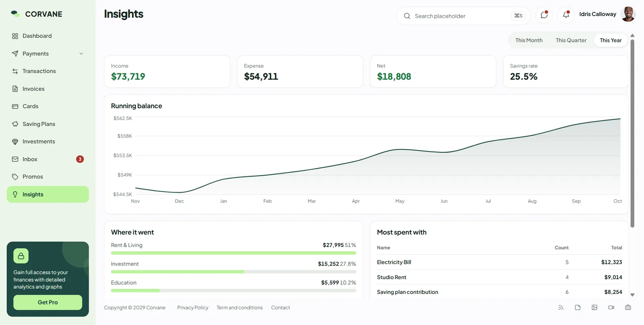Click the lock icon on the Pro card
Viewport: 644px width, 325px height.
point(21,256)
